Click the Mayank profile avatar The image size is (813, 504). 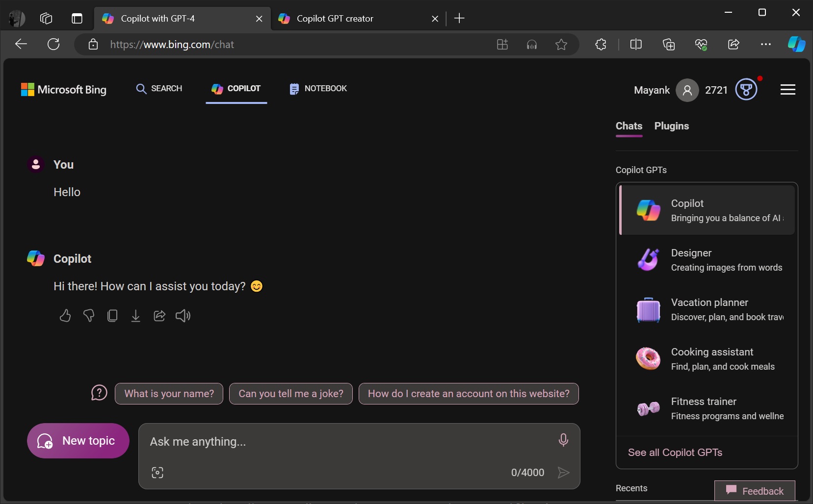point(687,90)
